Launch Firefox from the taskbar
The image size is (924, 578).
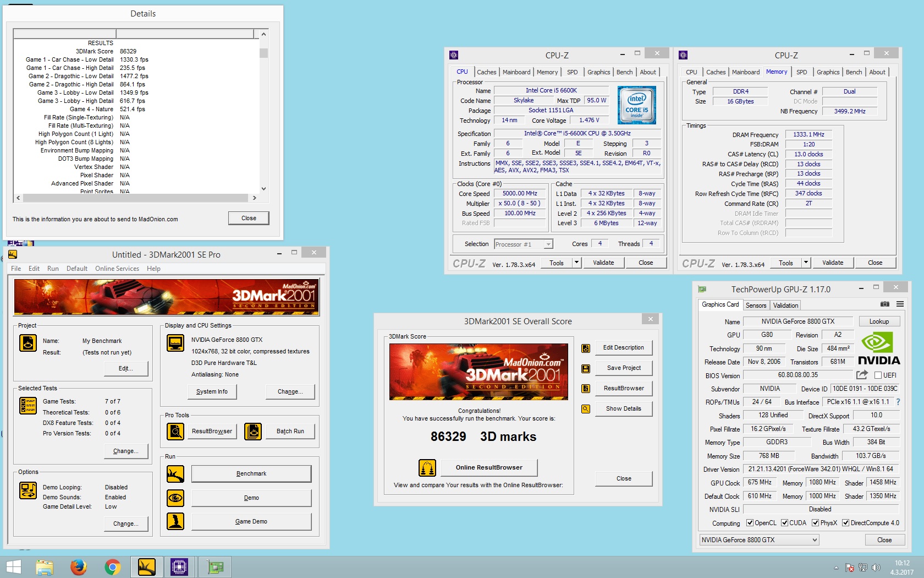(79, 567)
